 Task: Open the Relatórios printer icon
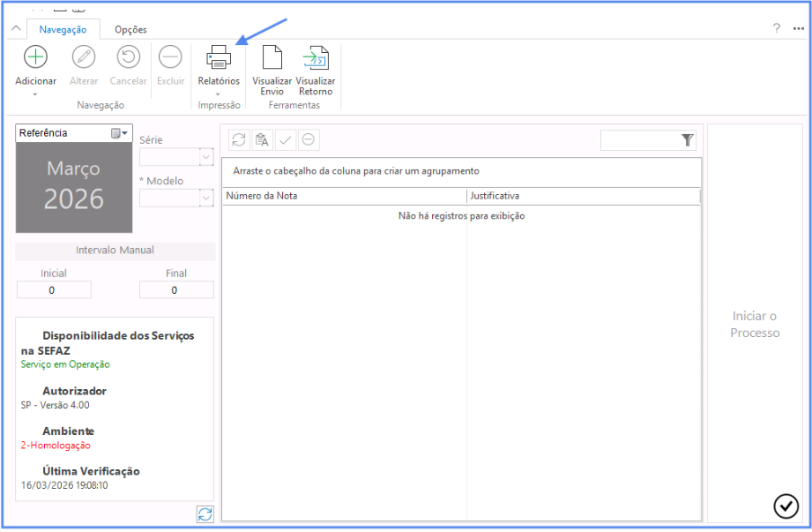[x=218, y=58]
